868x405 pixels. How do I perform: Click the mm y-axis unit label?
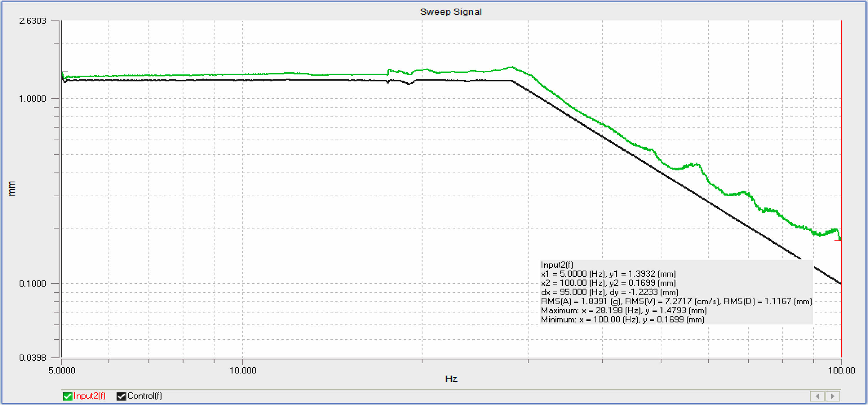coord(11,188)
